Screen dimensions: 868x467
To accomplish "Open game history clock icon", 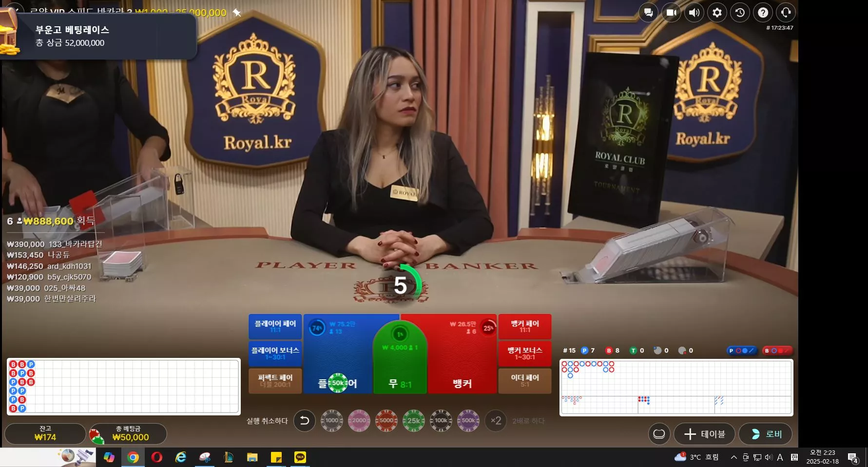I will [x=740, y=13].
